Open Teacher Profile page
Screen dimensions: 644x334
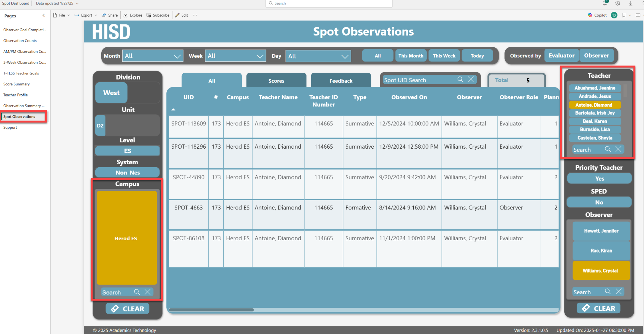(15, 95)
